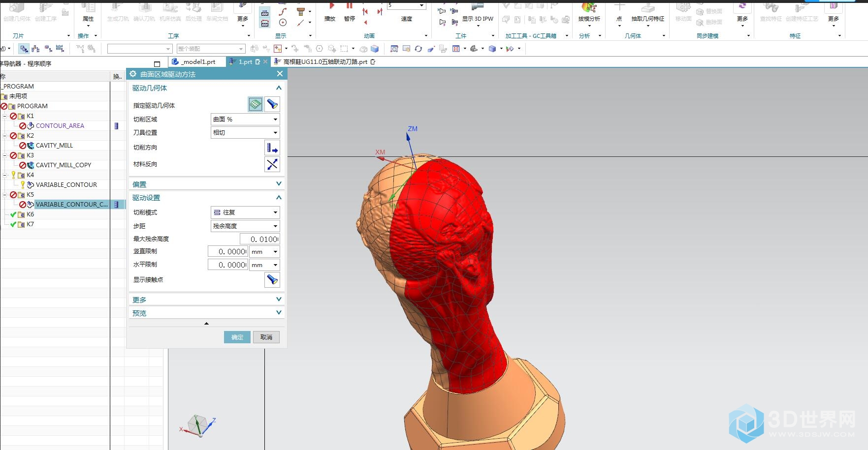Select the K6 program group
868x450 pixels.
point(31,214)
